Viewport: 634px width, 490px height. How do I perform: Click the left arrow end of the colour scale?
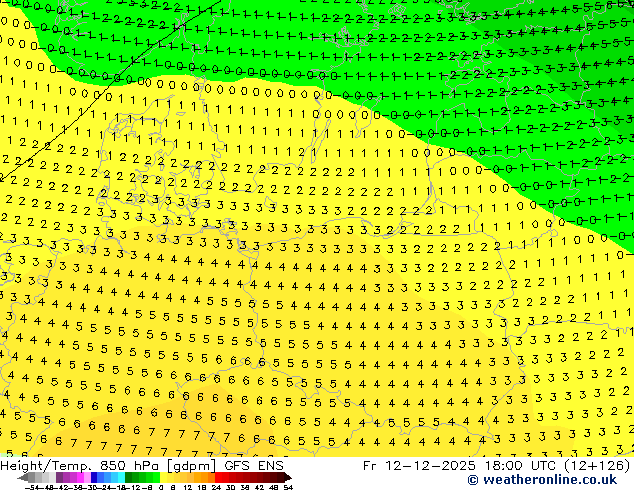click(23, 477)
